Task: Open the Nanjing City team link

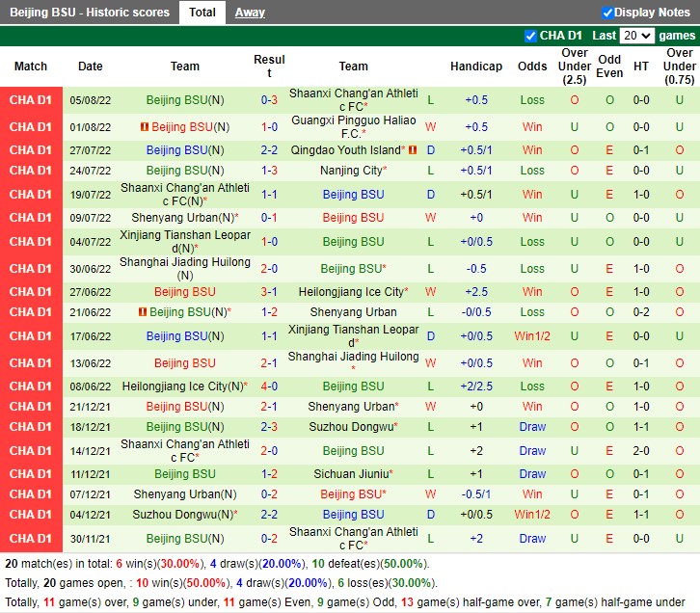Action: (x=351, y=171)
